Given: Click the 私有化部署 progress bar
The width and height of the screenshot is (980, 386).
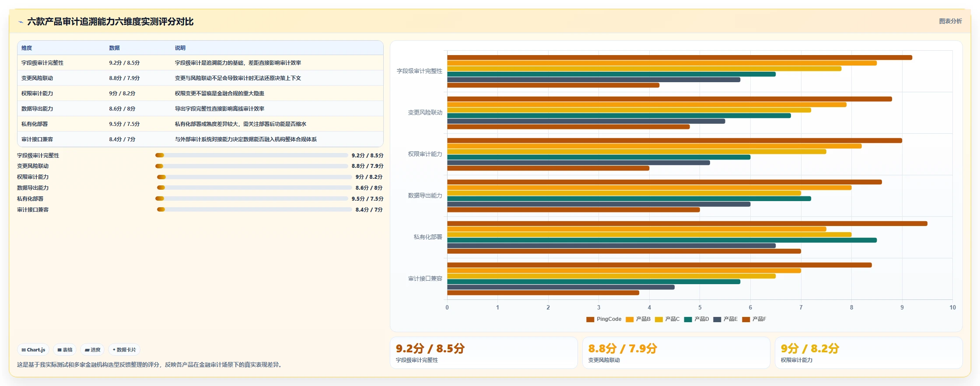Looking at the screenshot, I should click(x=252, y=198).
